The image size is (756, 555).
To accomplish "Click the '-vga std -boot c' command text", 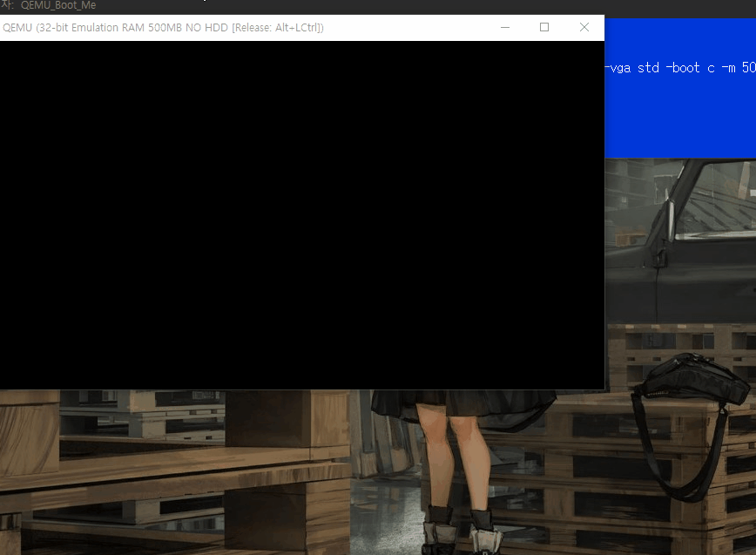I will pos(660,68).
